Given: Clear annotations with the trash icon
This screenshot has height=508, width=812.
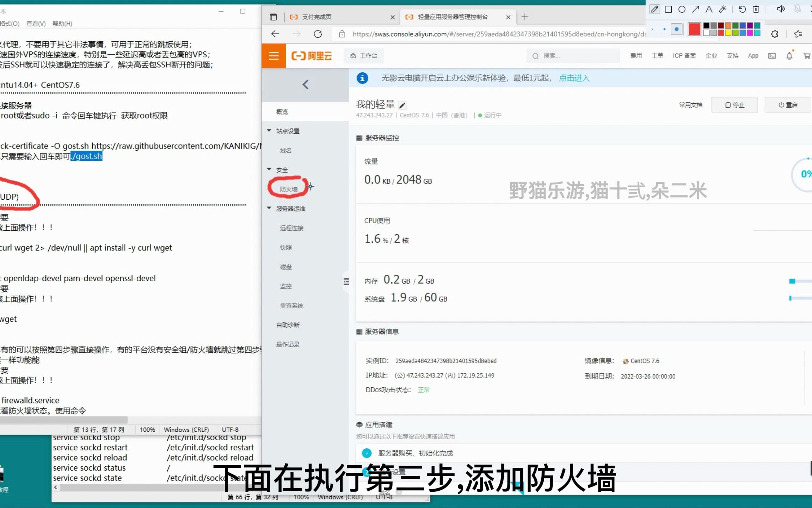Looking at the screenshot, I should (756, 9).
